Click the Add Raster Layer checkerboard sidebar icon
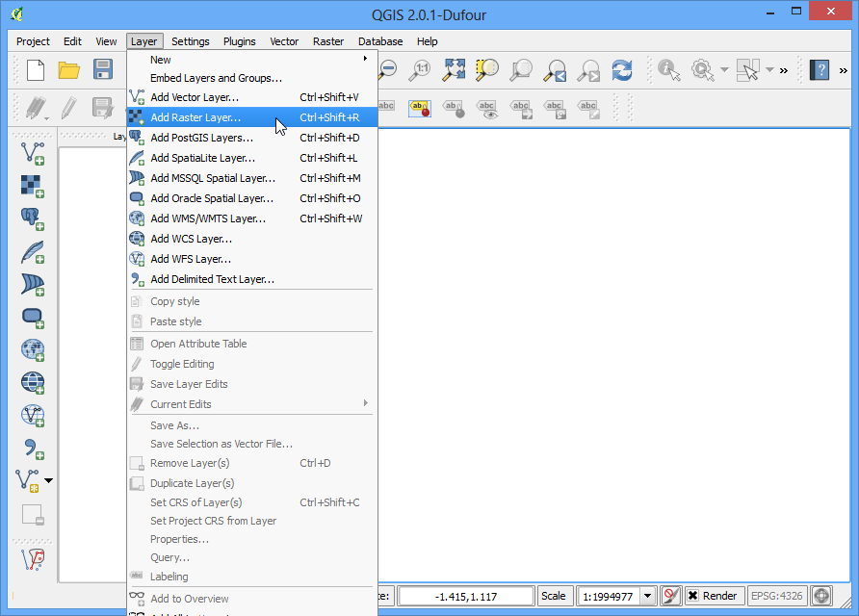 [33, 186]
